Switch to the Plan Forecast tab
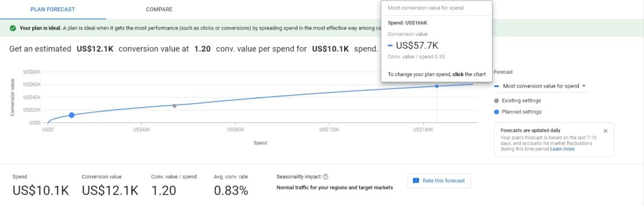Image resolution: width=644 pixels, height=207 pixels. tap(53, 10)
